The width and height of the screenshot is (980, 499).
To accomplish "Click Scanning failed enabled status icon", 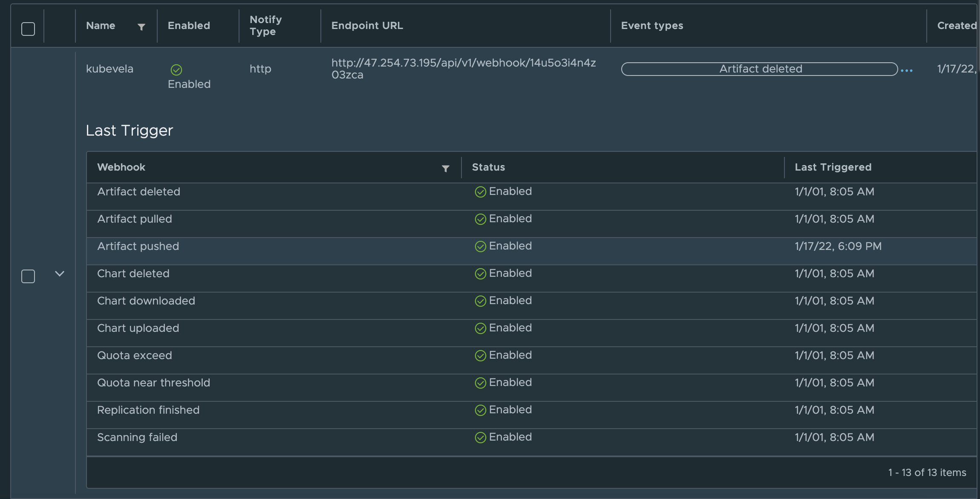I will (x=480, y=438).
